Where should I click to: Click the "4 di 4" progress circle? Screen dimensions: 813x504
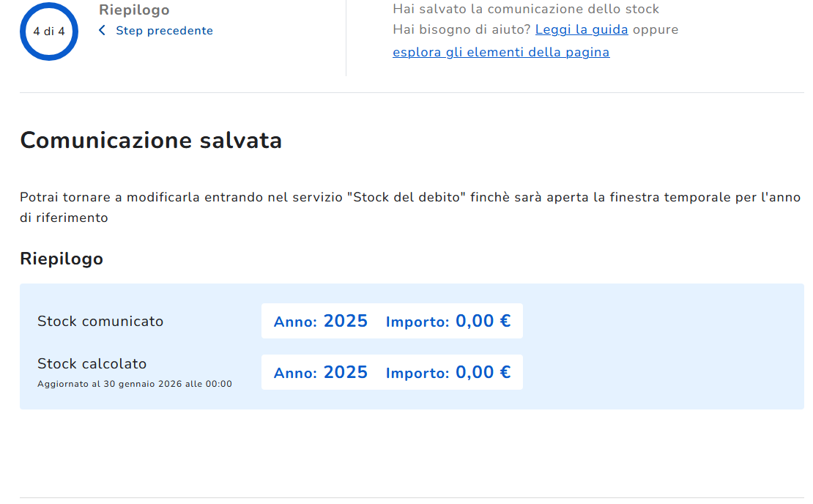pos(49,31)
